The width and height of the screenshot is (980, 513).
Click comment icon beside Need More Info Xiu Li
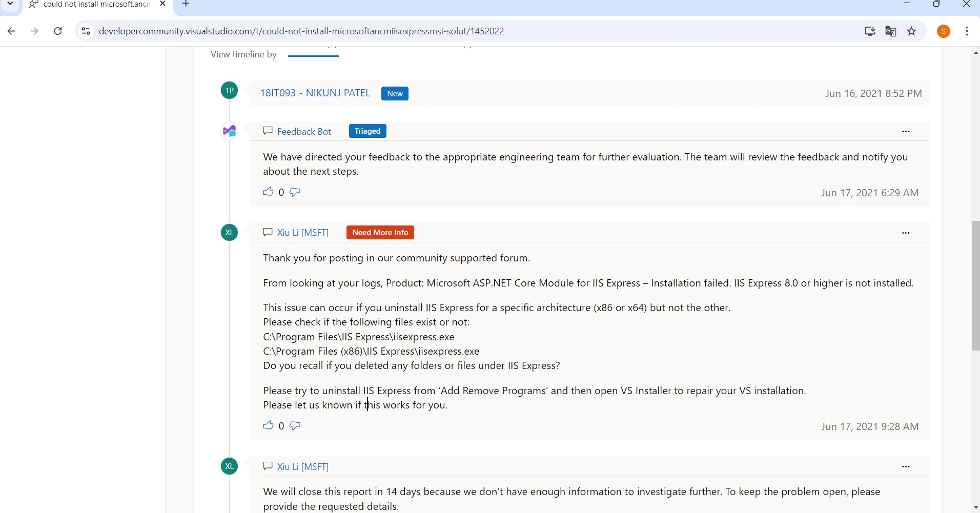(x=268, y=233)
